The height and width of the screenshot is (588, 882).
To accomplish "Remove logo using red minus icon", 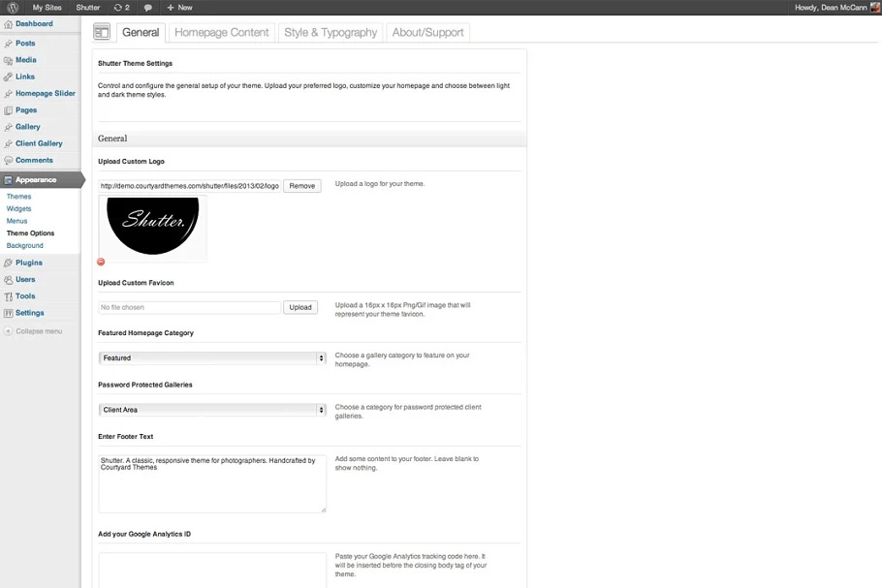I will coord(102,262).
